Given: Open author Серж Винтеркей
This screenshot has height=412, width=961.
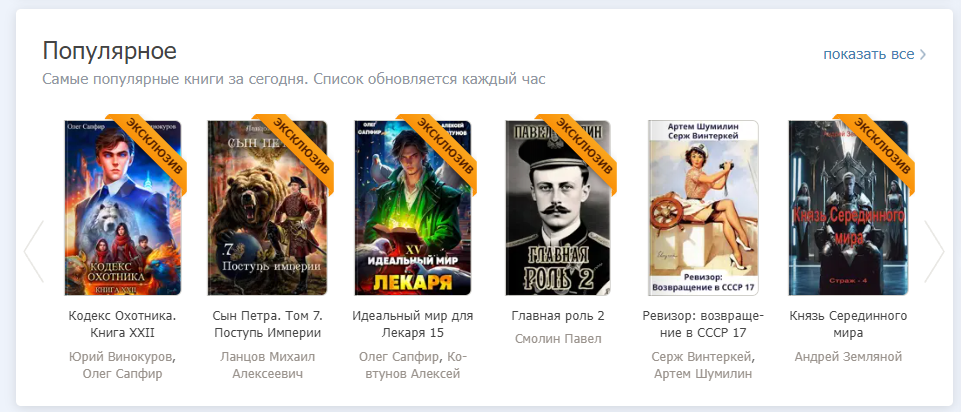Looking at the screenshot, I should [701, 357].
